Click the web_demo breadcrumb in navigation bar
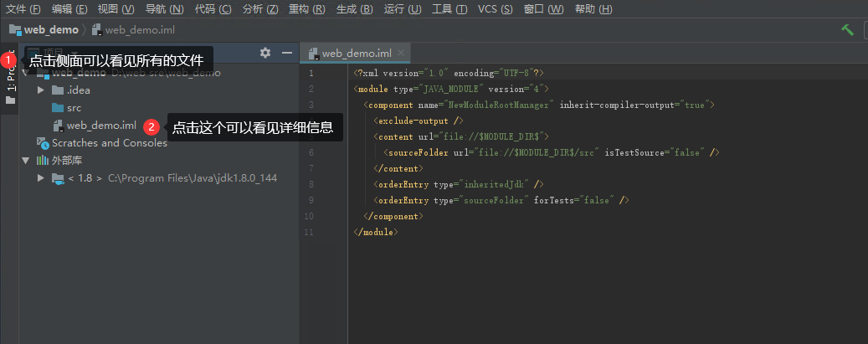Image resolution: width=868 pixels, height=344 pixels. point(44,30)
